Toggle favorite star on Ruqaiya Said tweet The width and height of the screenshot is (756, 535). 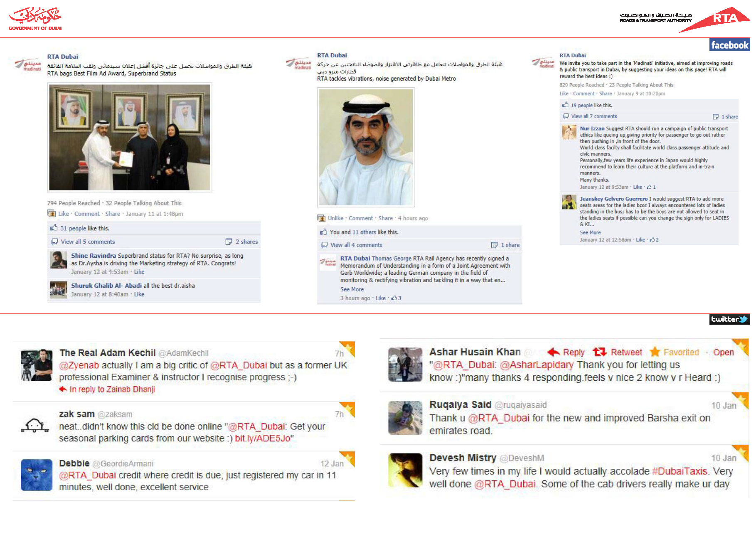741,399
